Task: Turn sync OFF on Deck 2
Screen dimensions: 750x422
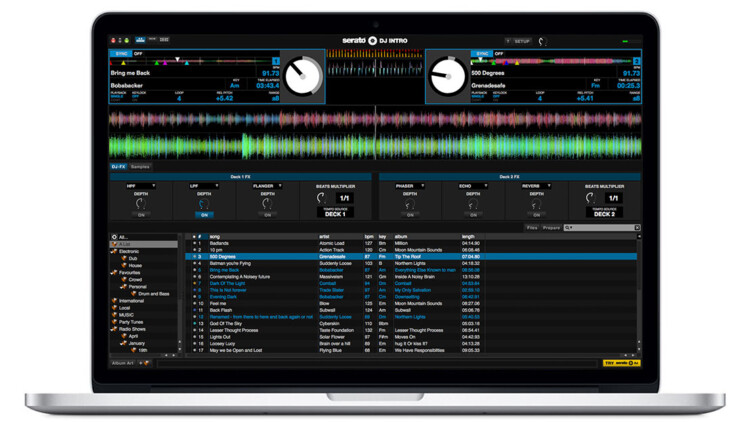Action: click(499, 54)
